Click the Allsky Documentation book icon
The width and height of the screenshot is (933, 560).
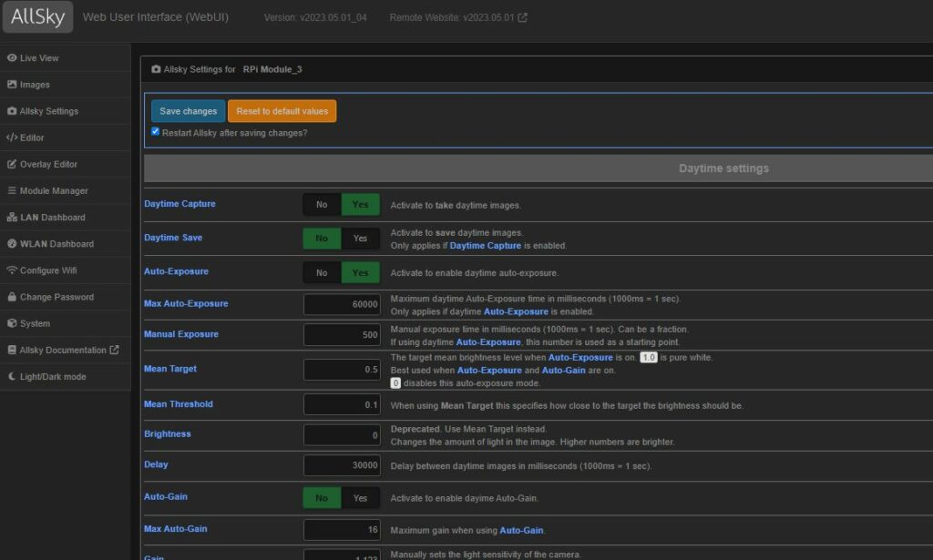[x=12, y=351]
